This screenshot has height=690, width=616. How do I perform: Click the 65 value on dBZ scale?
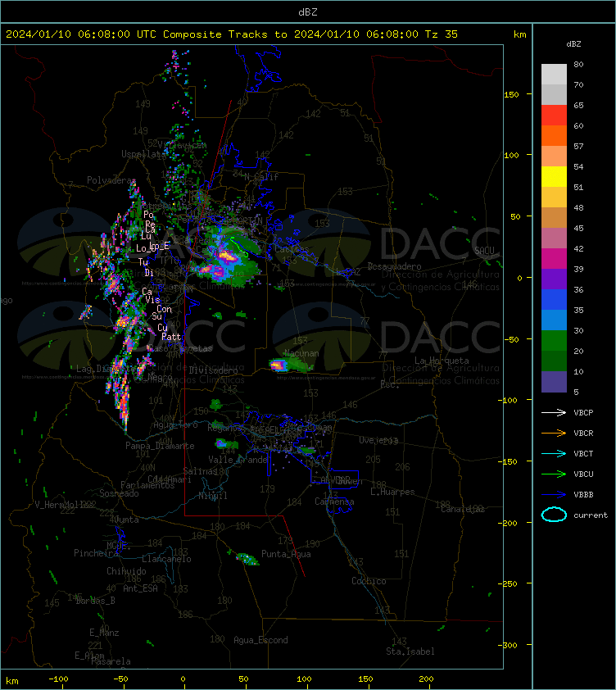(578, 105)
